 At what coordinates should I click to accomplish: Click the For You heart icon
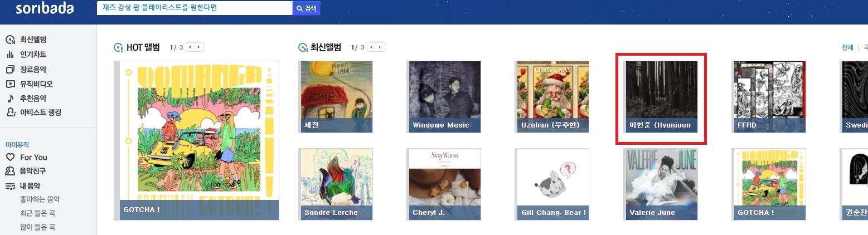[x=10, y=157]
